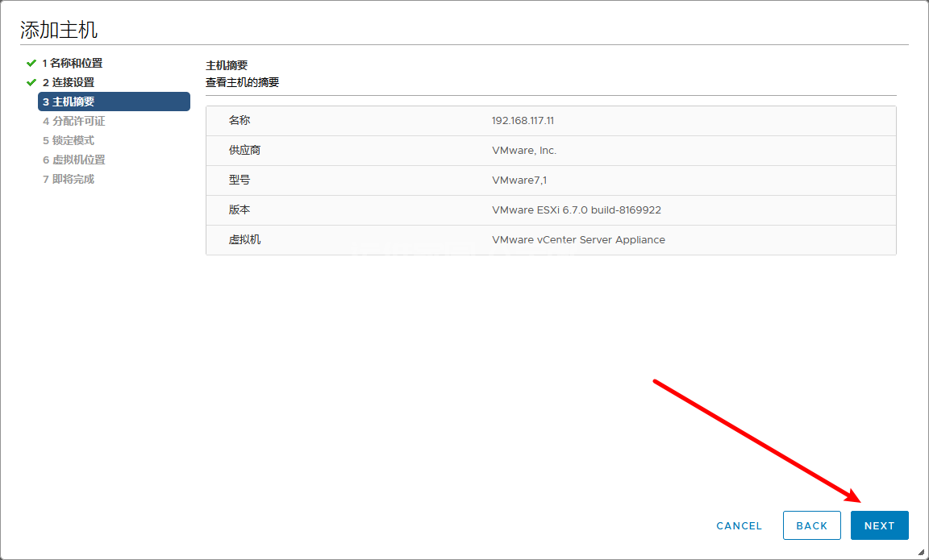Go to step 7 即将完成
929x560 pixels.
click(x=68, y=179)
